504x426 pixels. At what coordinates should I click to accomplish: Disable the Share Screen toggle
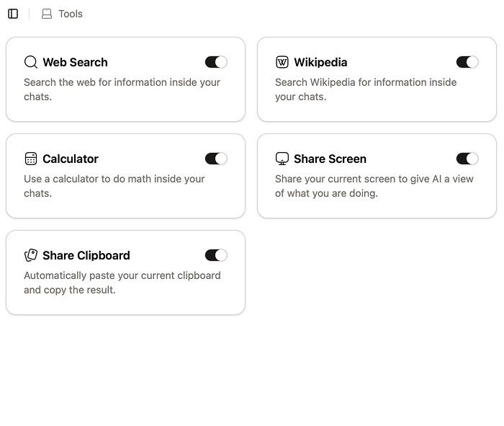tap(467, 159)
